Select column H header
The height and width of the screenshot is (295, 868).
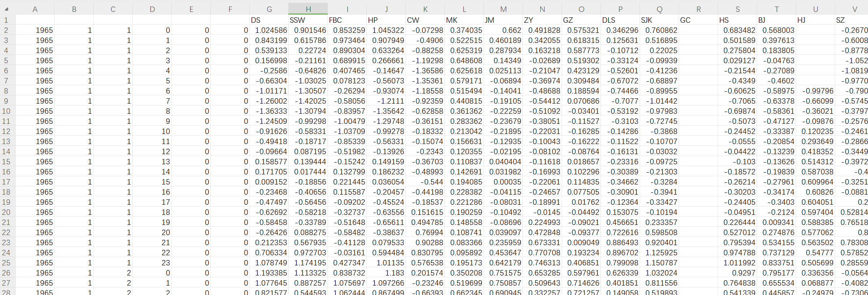(x=308, y=9)
